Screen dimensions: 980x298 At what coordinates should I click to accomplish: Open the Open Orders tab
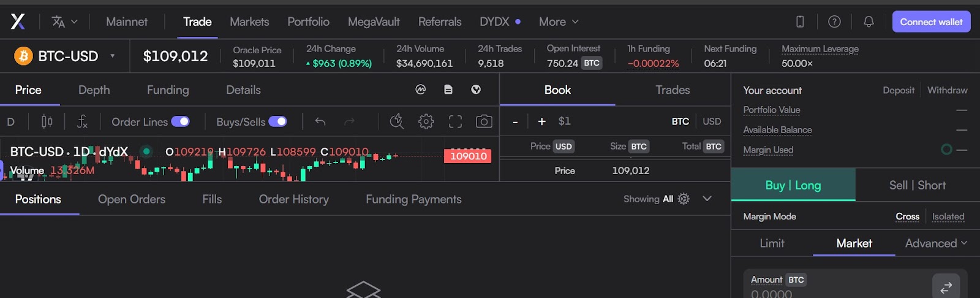click(x=132, y=199)
